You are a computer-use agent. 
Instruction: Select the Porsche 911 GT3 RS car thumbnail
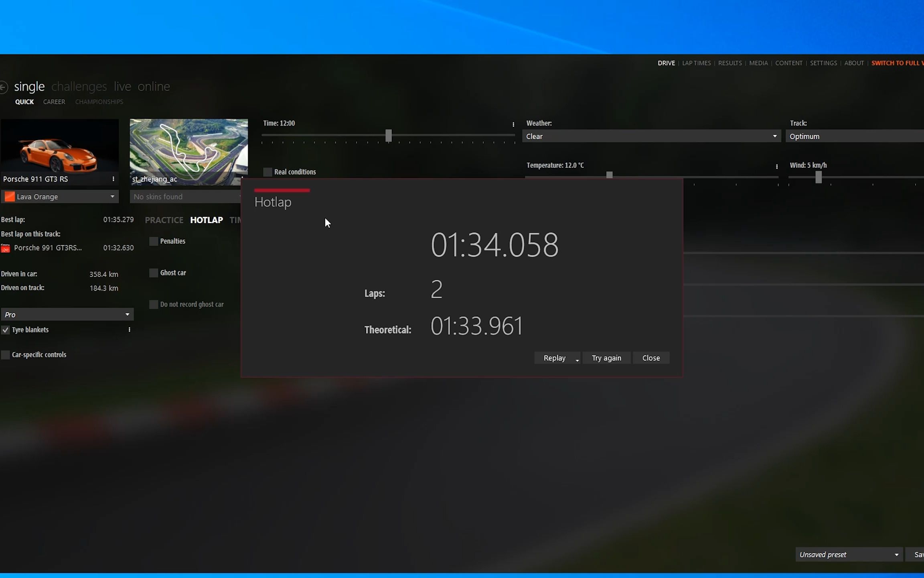60,152
